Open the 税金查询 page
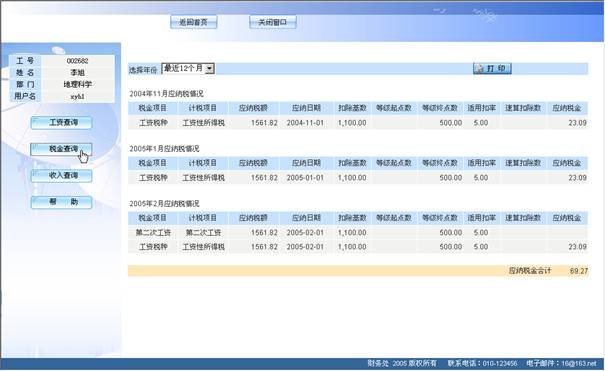Image resolution: width=605 pixels, height=371 pixels. [61, 149]
